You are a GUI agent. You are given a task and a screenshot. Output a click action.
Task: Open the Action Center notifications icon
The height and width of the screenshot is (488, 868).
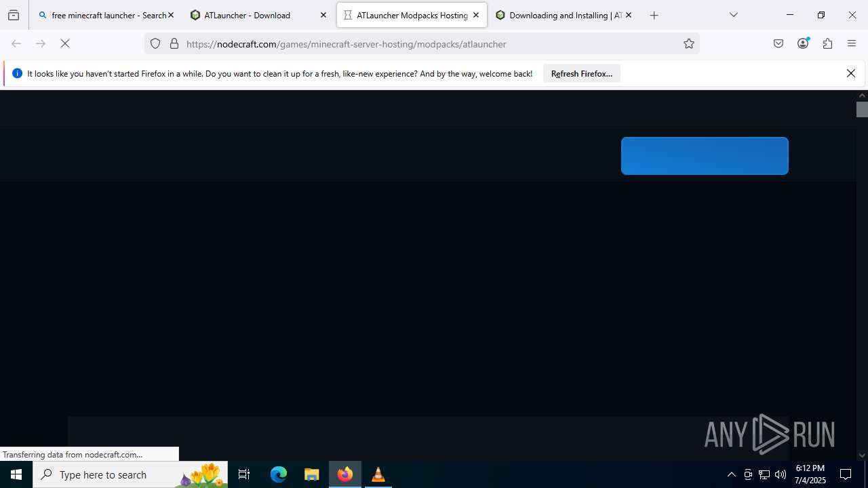click(846, 474)
